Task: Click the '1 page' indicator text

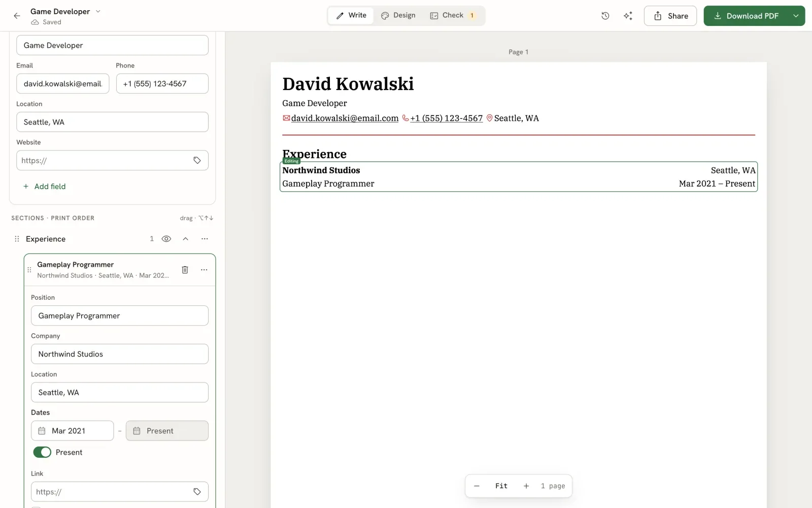Action: pyautogui.click(x=553, y=486)
